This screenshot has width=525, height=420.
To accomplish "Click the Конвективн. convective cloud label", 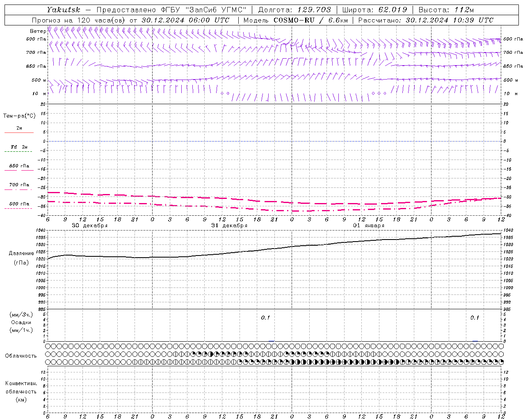I will [x=21, y=383].
